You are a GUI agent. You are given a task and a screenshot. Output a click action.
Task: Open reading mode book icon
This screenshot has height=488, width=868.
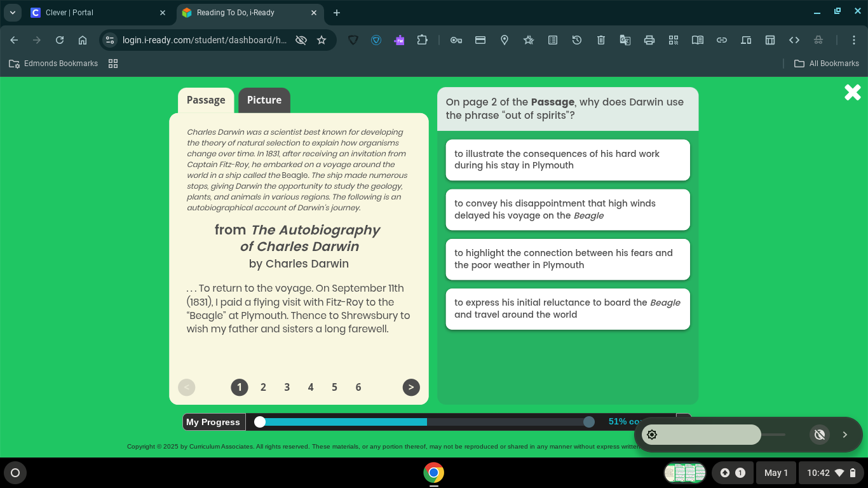pos(697,39)
